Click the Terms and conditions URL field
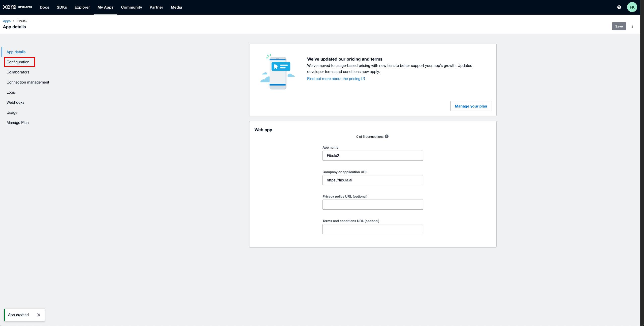 pyautogui.click(x=373, y=229)
